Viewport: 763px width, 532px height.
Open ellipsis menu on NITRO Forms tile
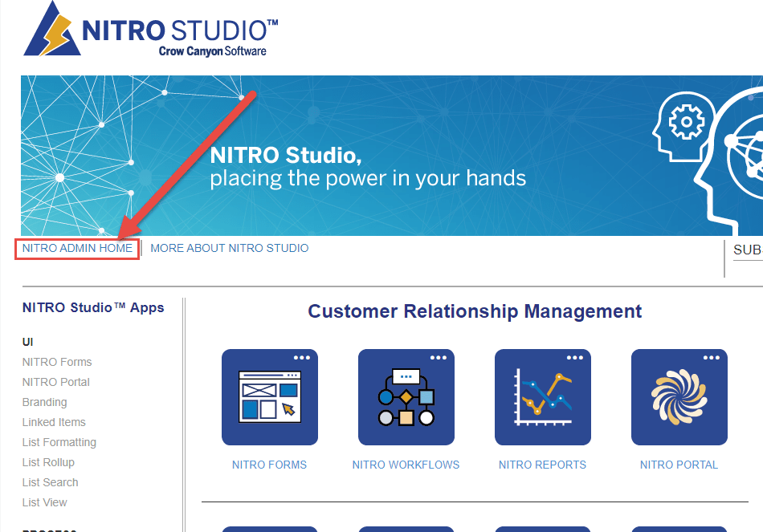tap(301, 358)
